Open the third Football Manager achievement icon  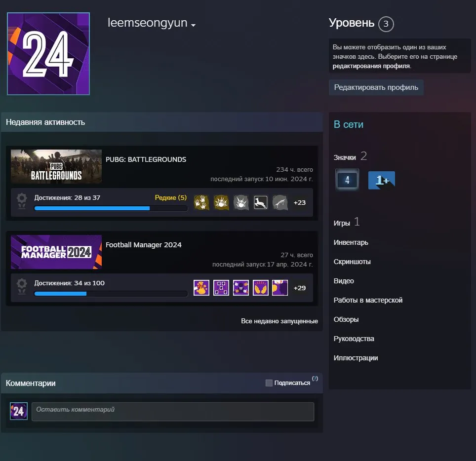[x=241, y=288]
